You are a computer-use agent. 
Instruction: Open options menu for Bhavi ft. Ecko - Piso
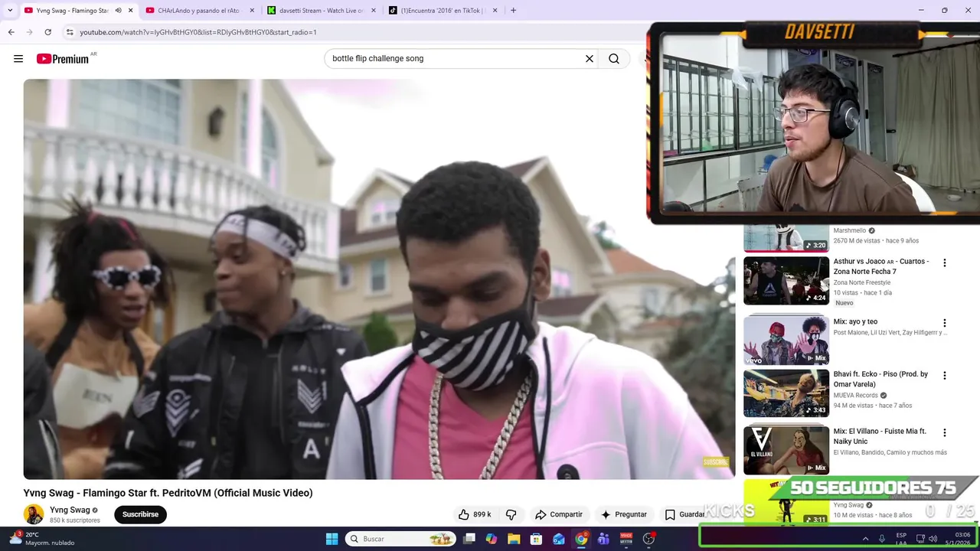click(944, 376)
